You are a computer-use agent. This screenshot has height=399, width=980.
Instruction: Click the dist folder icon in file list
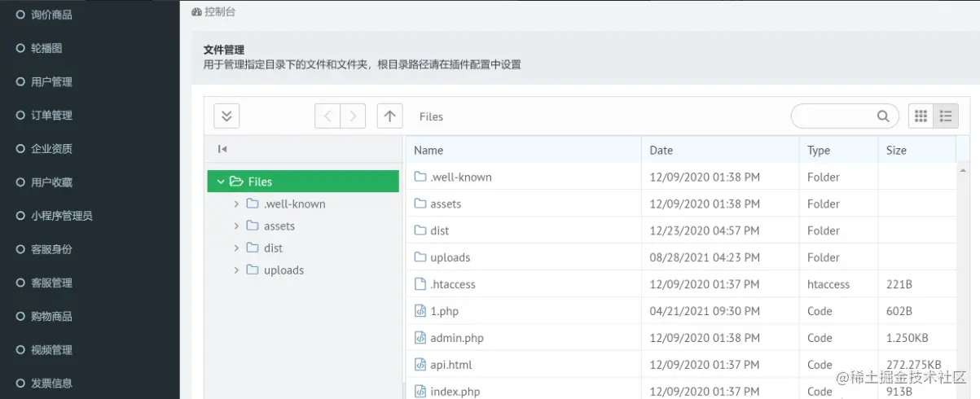(420, 230)
